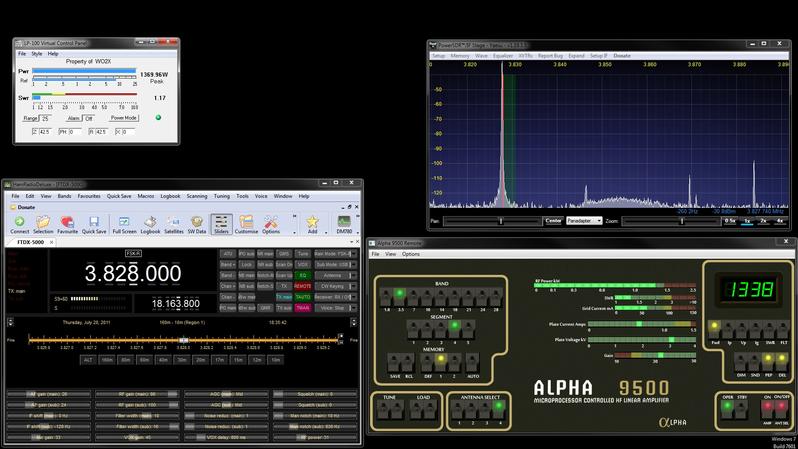Click the 2x zoom button in PowerSDR
Screen dimensions: 798x449
(763, 221)
